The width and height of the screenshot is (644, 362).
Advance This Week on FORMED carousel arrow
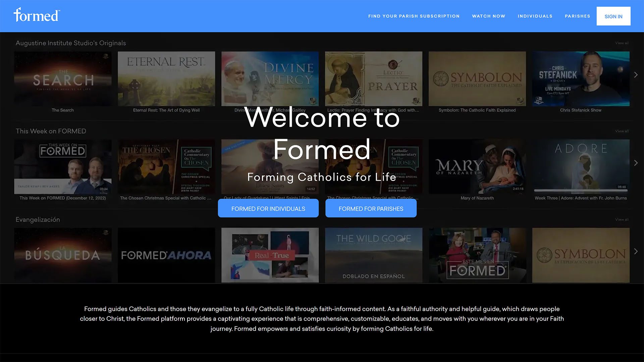[x=636, y=163]
